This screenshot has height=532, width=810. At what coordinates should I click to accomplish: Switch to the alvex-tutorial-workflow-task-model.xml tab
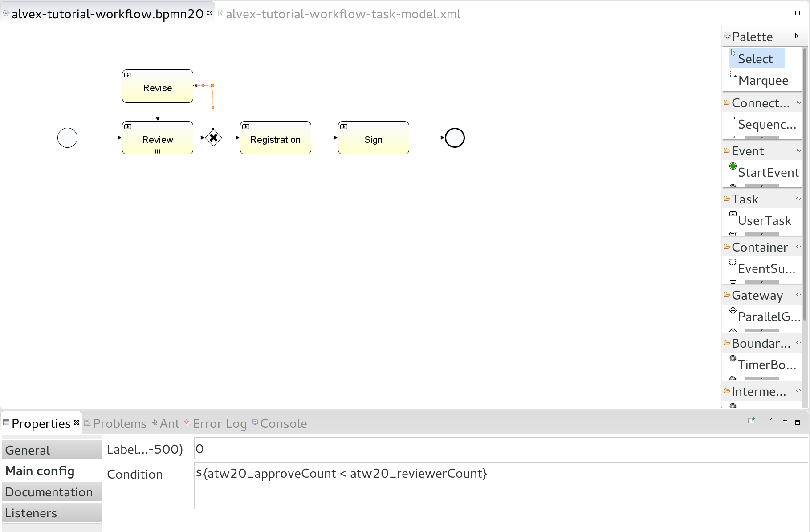[342, 14]
